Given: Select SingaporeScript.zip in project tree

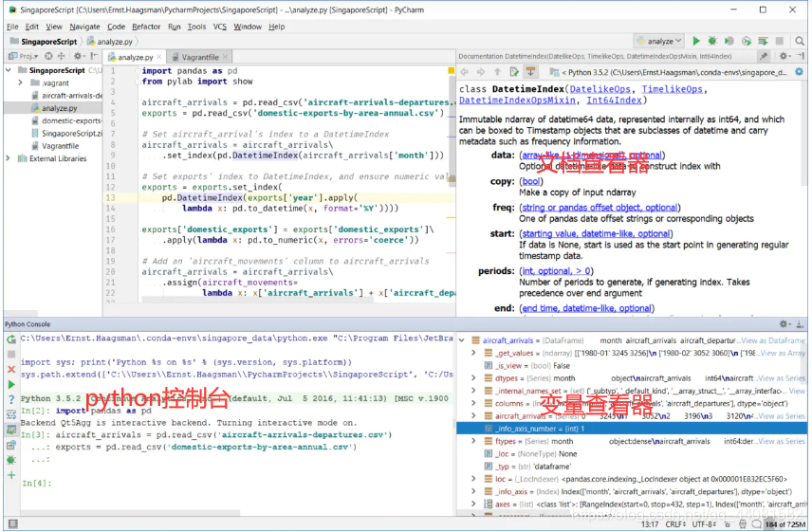Looking at the screenshot, I should [x=71, y=133].
